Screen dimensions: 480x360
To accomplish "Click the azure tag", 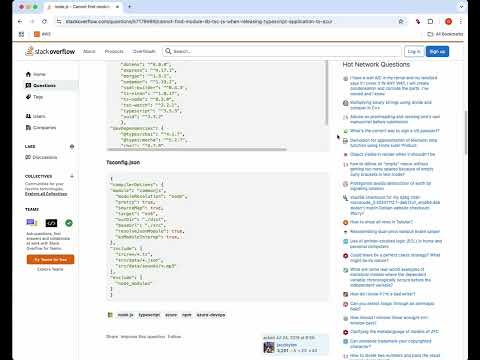I will click(171, 315).
